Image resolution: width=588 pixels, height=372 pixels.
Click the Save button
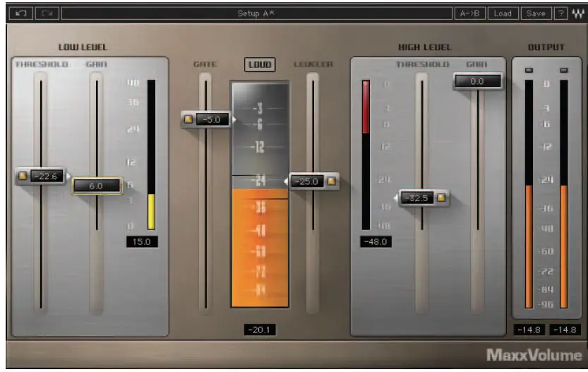tap(536, 13)
